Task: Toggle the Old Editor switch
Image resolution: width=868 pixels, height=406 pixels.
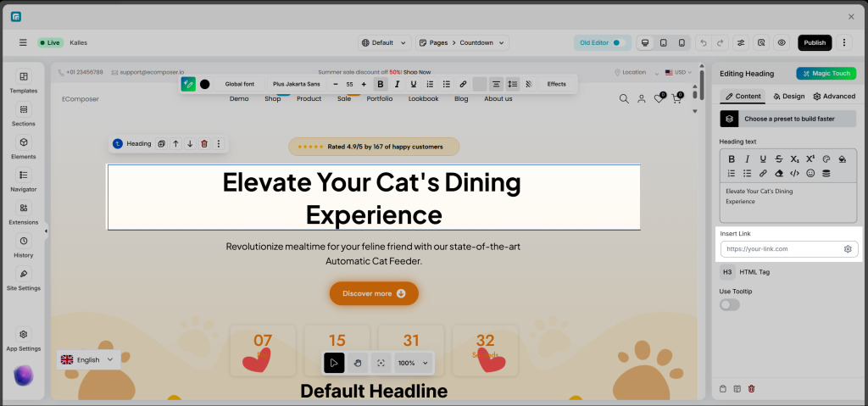Action: [x=616, y=42]
